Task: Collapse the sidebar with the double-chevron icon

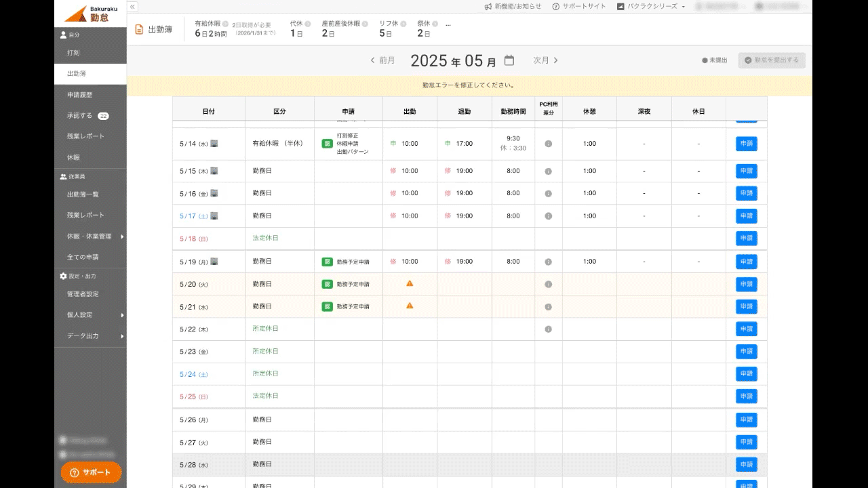Action: click(x=133, y=7)
